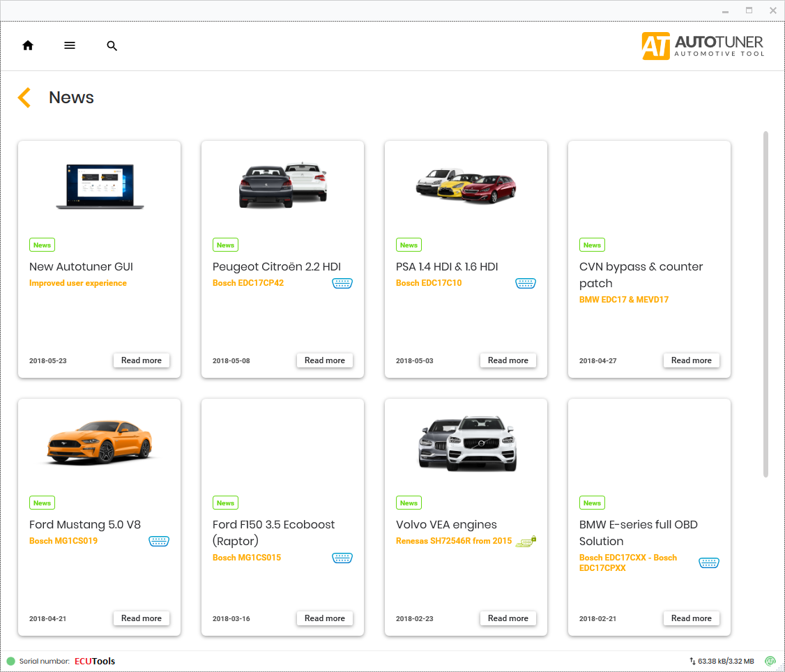Click the bench unlock icon on Volvo card
The height and width of the screenshot is (672, 785).
[526, 541]
